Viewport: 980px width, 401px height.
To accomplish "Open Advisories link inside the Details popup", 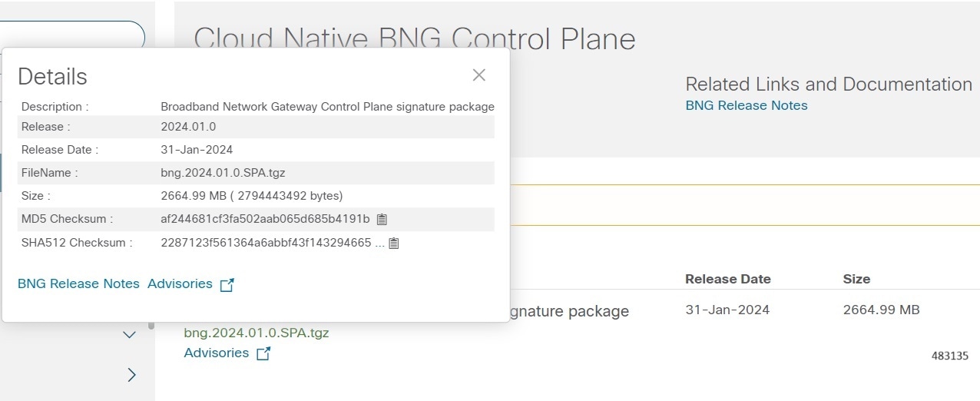I will 180,283.
